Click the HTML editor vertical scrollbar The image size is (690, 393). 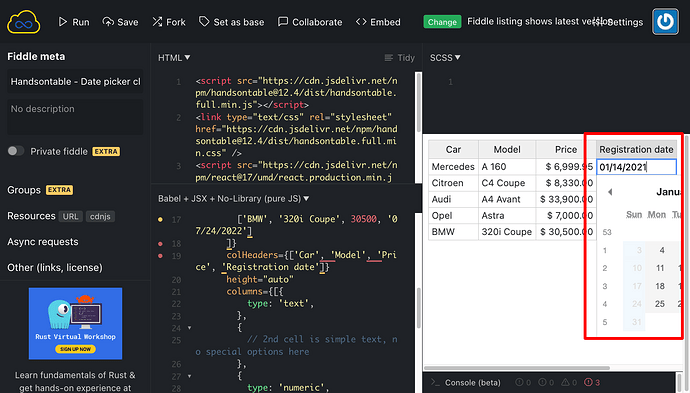coord(418,103)
